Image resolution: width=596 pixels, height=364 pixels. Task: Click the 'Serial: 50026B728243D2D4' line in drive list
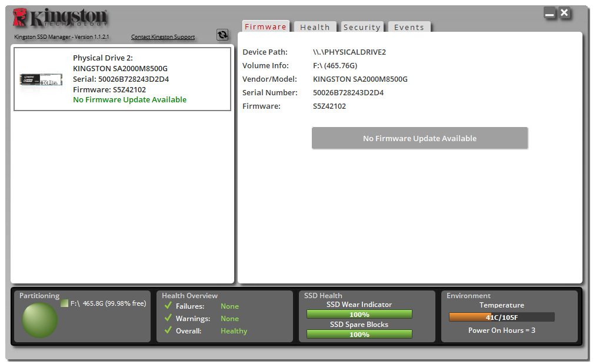(121, 79)
